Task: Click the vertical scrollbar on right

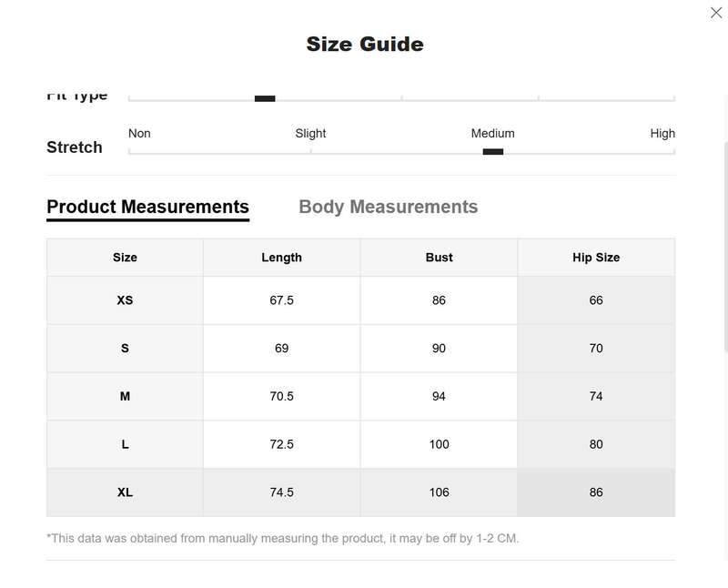Action: click(725, 246)
